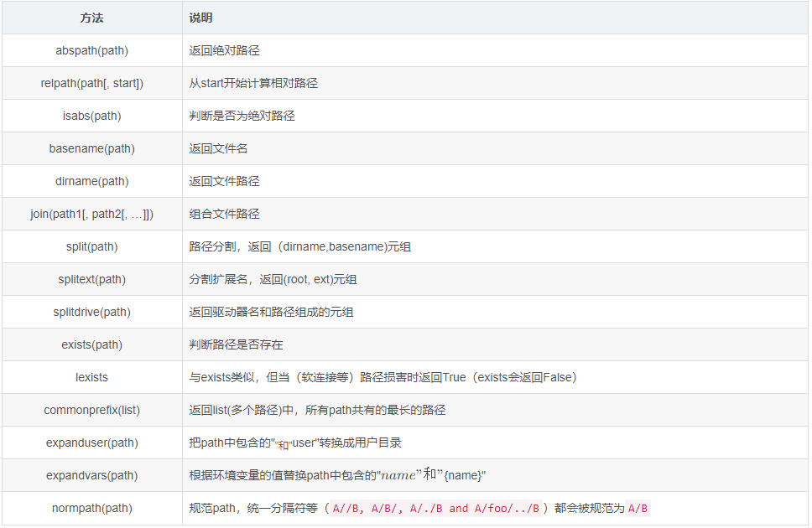Image resolution: width=812 pixels, height=528 pixels.
Task: Select the isabs(path) cell
Action: [91, 116]
